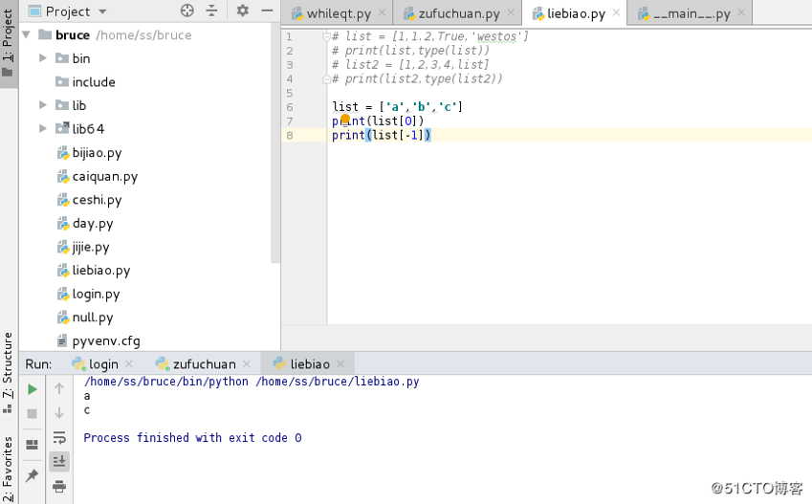This screenshot has width=812, height=504.
Task: Close the __main__.py tab
Action: [x=741, y=12]
